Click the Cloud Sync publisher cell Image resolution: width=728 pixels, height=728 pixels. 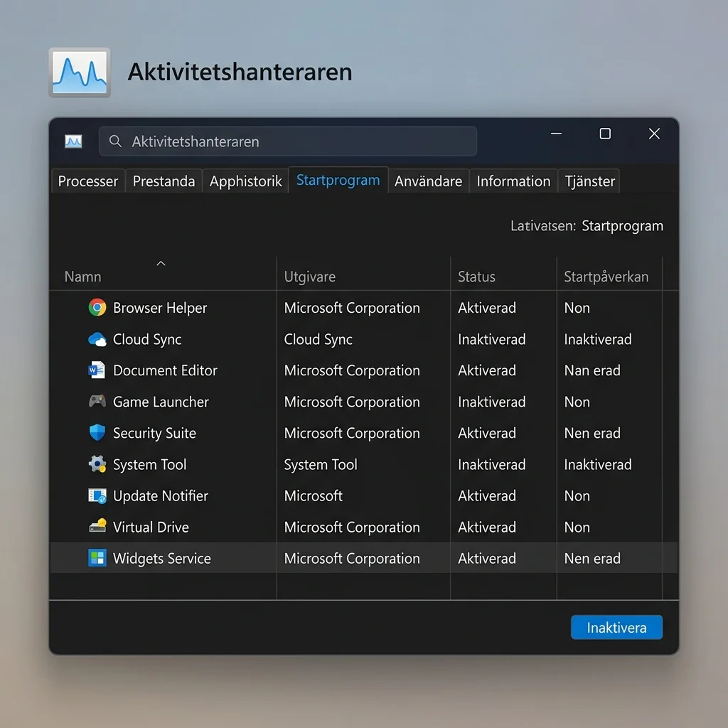point(318,340)
